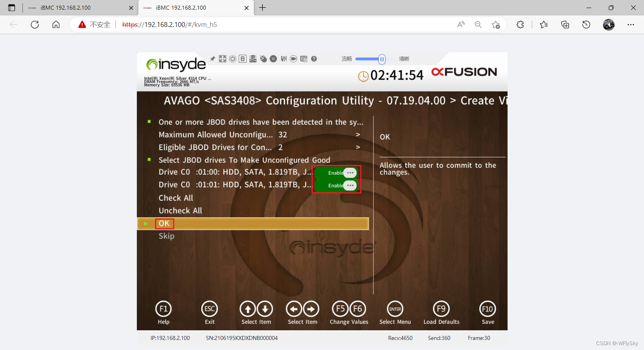Open virtual CD/DVD media icon
The image size is (644, 350).
(x=273, y=59)
